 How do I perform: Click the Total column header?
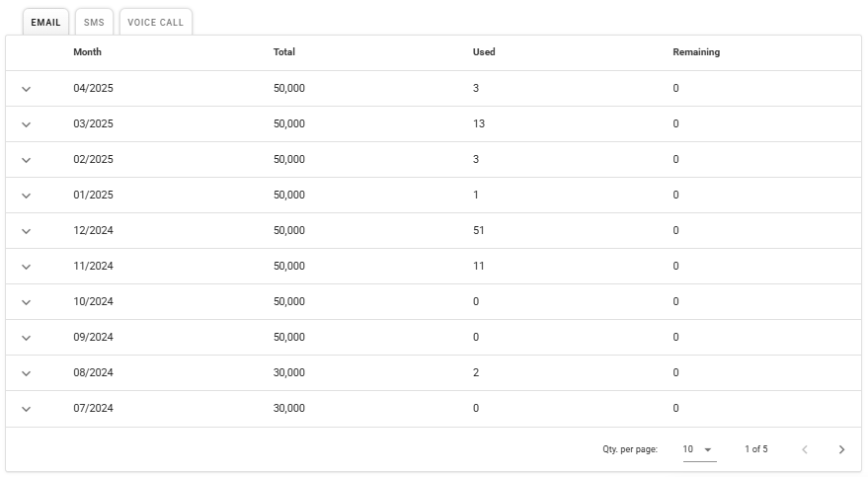[284, 52]
